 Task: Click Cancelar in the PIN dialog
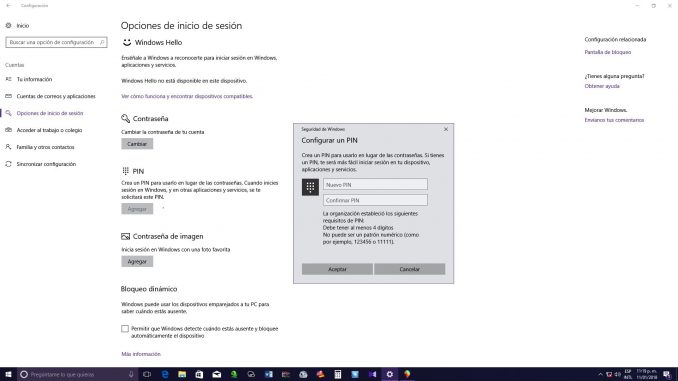coord(409,269)
